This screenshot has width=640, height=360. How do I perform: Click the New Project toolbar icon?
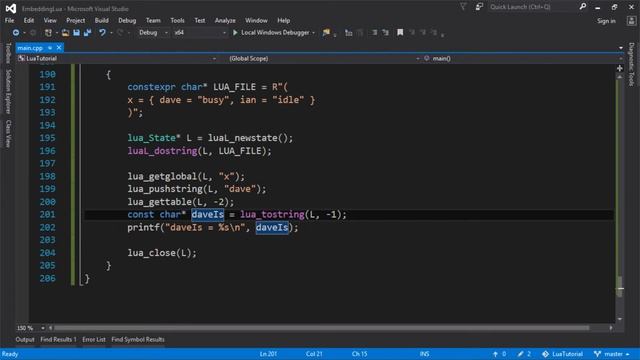pyautogui.click(x=48, y=33)
